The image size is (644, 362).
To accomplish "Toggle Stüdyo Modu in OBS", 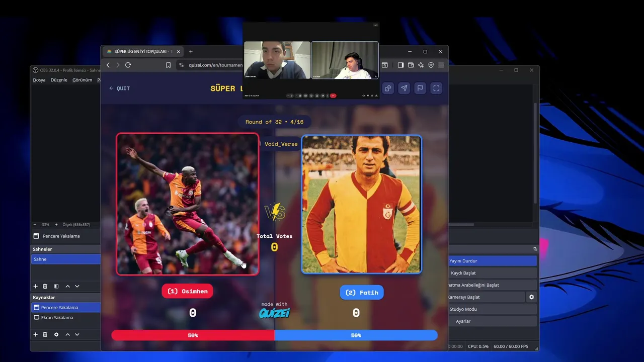I will [x=493, y=309].
